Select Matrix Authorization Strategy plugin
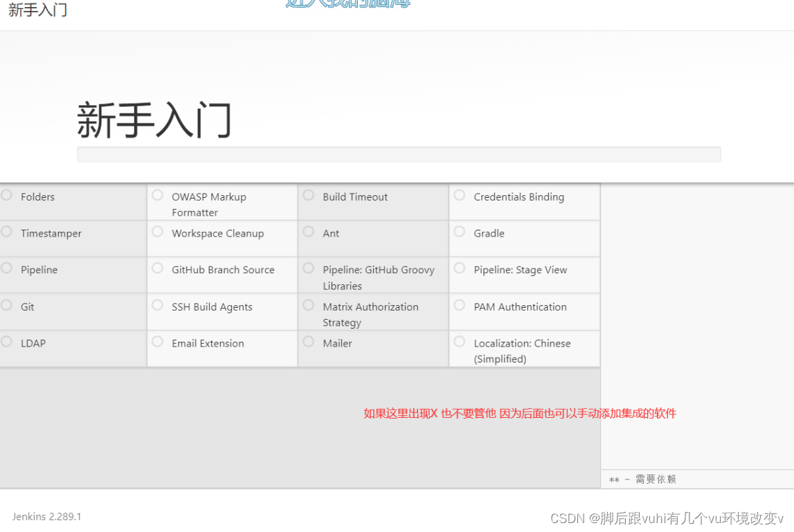Viewport: 794px width, 532px height. 308,306
